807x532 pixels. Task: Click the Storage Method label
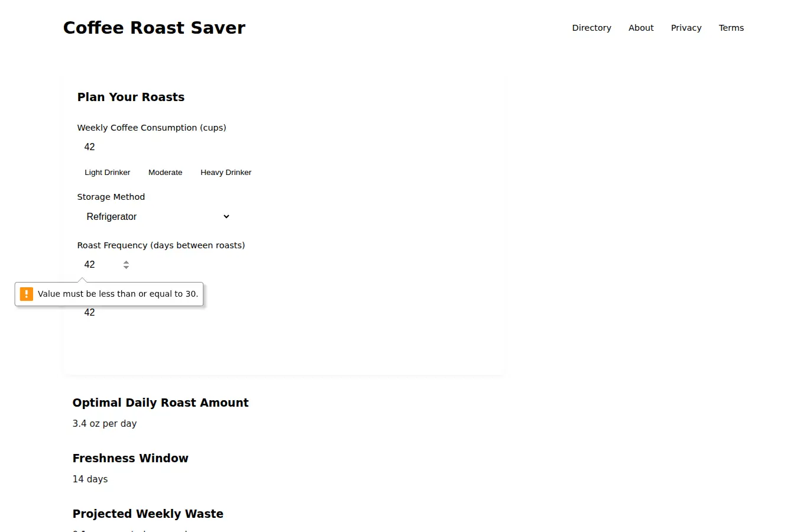click(111, 197)
